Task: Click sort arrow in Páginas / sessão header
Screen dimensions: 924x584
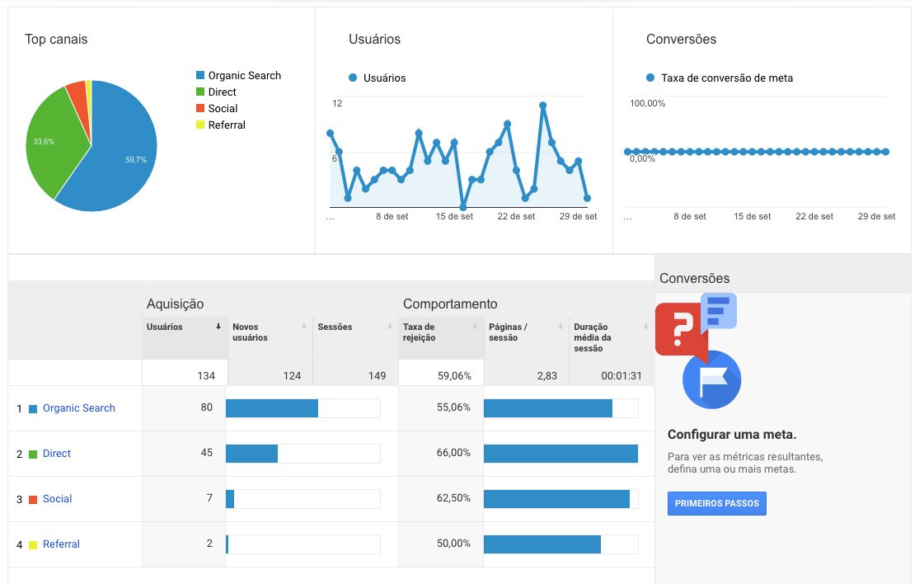Action: 560,327
